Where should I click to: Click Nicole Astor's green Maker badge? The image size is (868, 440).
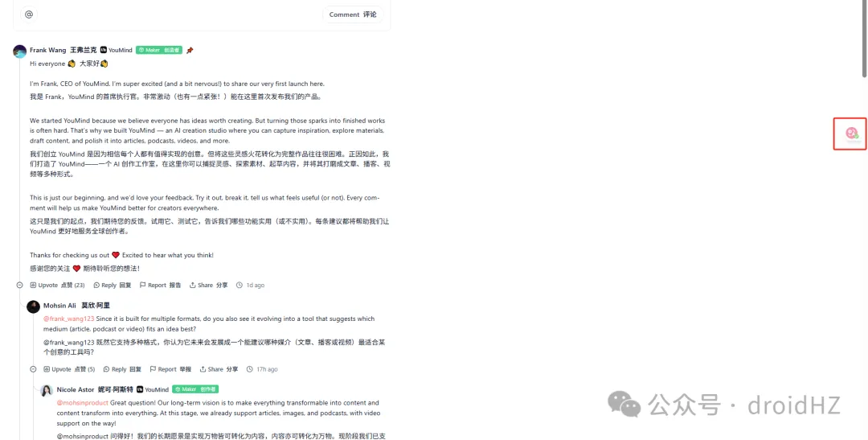(195, 389)
